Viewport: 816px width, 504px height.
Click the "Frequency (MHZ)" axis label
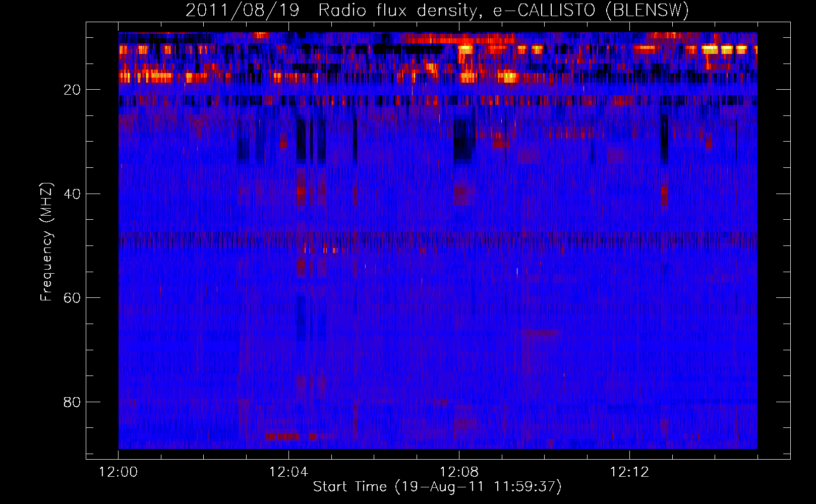tap(46, 242)
